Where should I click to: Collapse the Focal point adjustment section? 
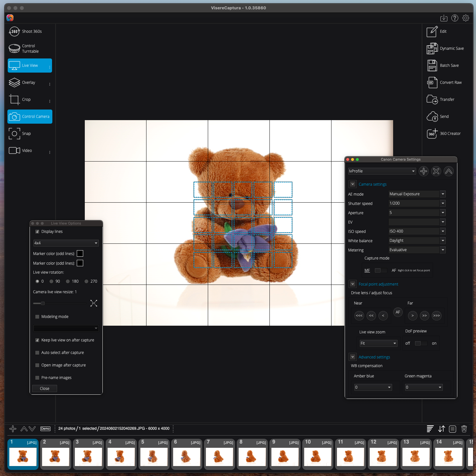tap(353, 284)
